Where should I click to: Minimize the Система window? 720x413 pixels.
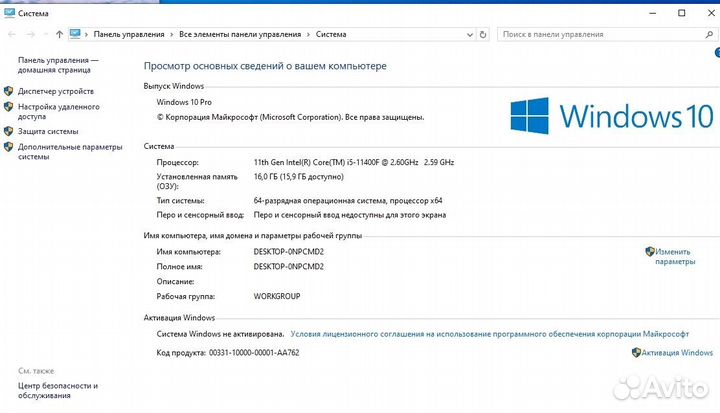652,13
